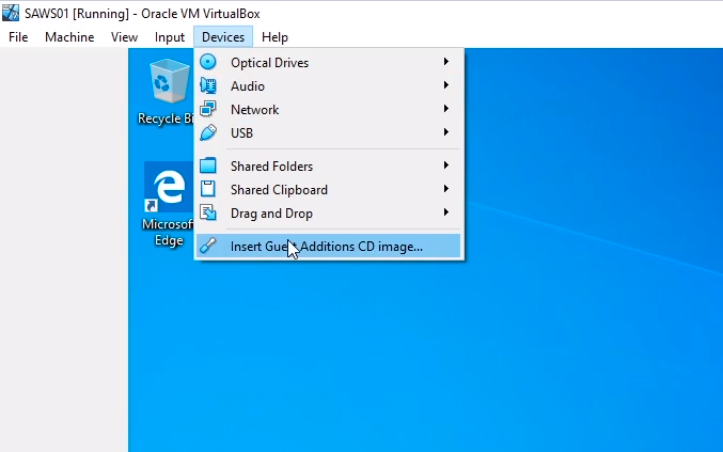Expand the Network submenu arrow

[x=446, y=108]
